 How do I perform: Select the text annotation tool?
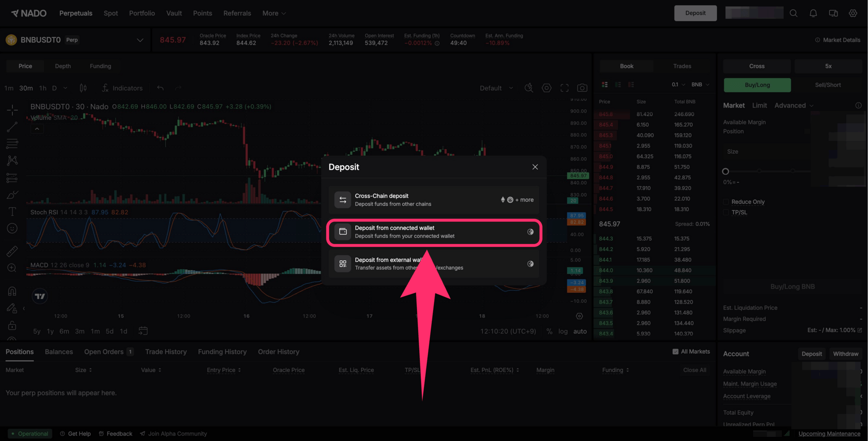coord(12,211)
